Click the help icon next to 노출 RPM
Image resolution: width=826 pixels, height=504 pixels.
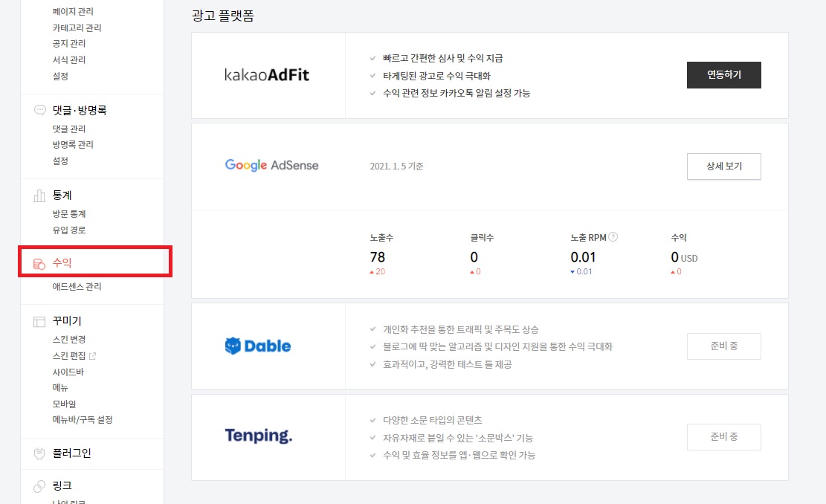[x=613, y=237]
